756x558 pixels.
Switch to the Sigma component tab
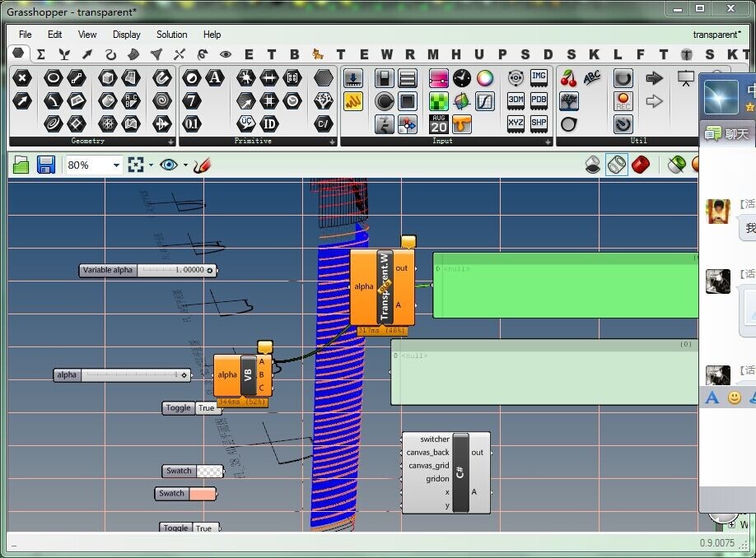41,54
